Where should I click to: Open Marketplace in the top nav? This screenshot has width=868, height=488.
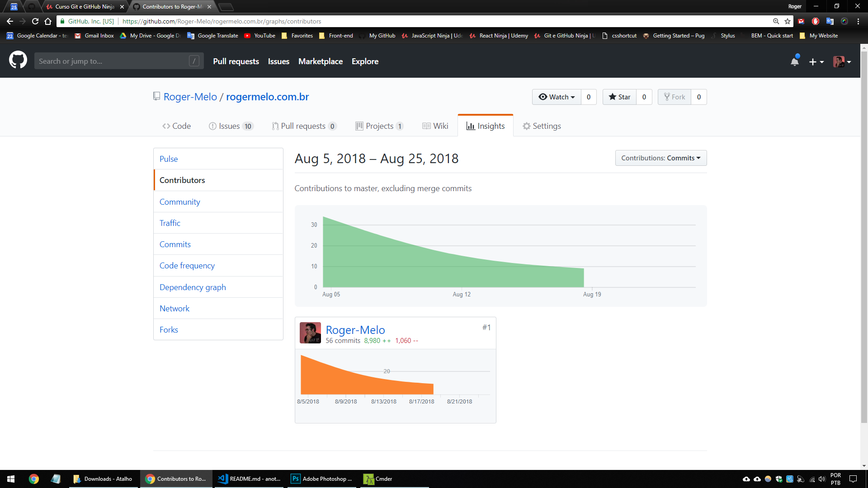tap(321, 61)
